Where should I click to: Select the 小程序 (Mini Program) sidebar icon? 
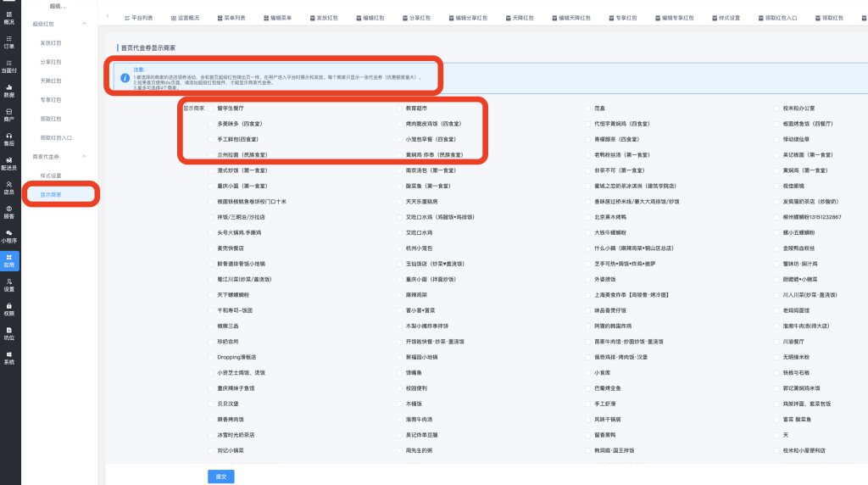(9, 236)
